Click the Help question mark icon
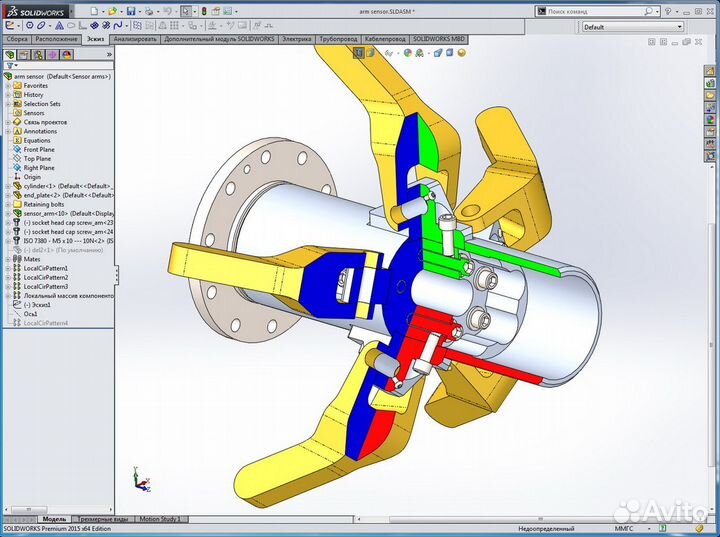This screenshot has height=537, width=720. click(x=668, y=11)
